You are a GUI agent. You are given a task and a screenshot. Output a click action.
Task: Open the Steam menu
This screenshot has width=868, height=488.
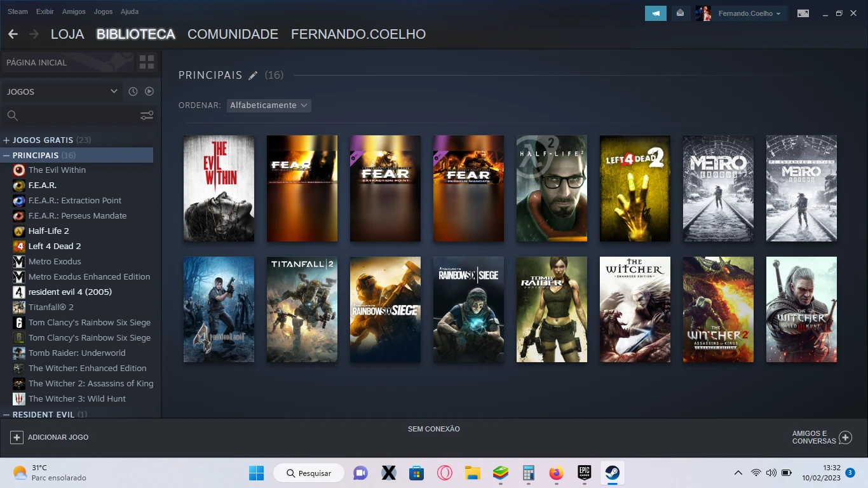(18, 11)
